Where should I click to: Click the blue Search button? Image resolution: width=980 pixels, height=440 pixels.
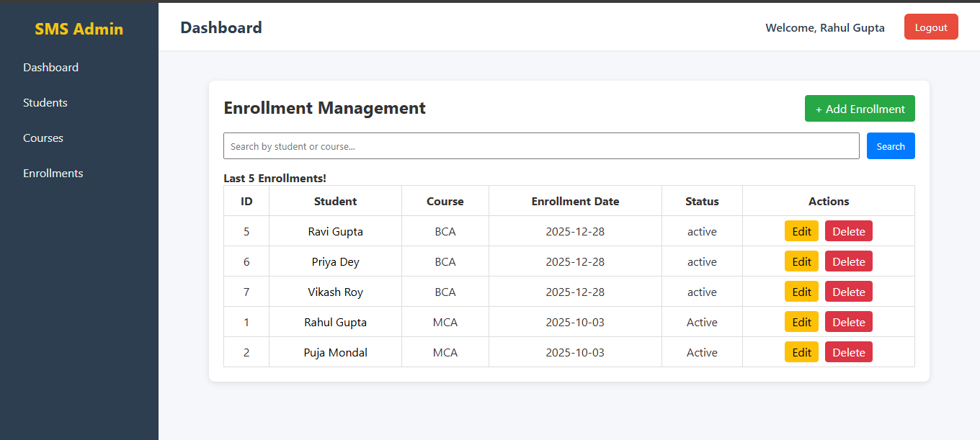(x=891, y=146)
